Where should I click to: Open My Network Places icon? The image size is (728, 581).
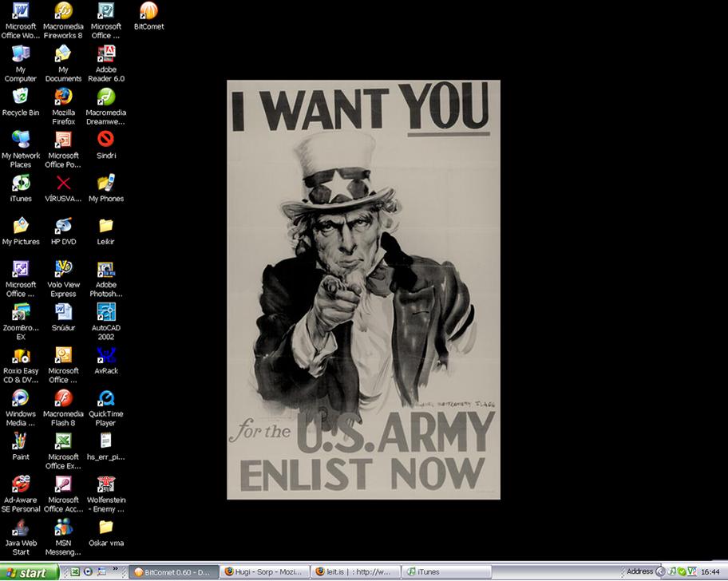(21, 150)
